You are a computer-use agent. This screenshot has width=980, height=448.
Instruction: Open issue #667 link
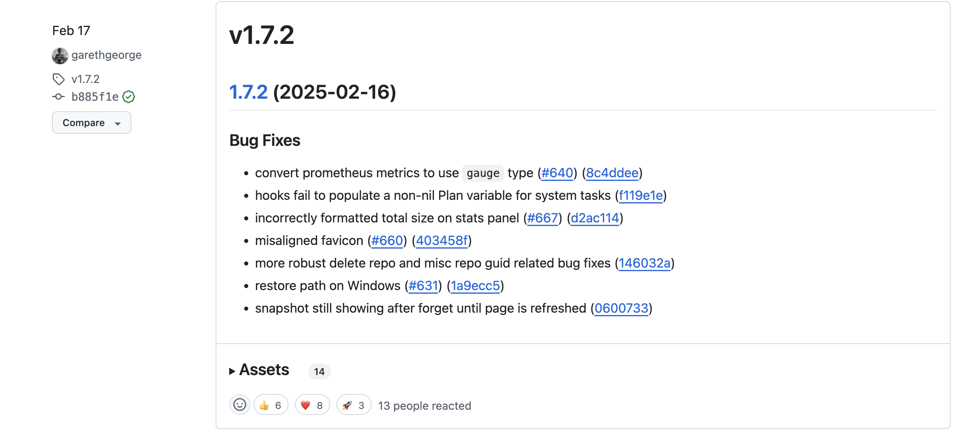pyautogui.click(x=542, y=218)
